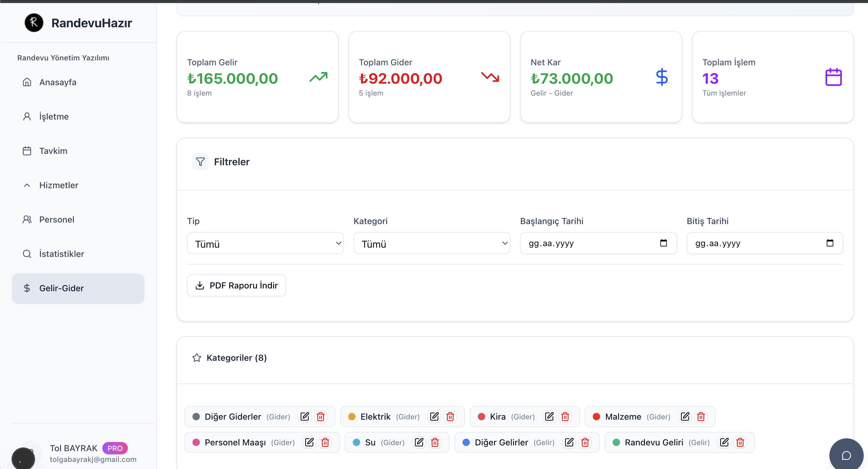The height and width of the screenshot is (469, 868).
Task: Click PDF Raporu İndir button
Action: (x=236, y=285)
